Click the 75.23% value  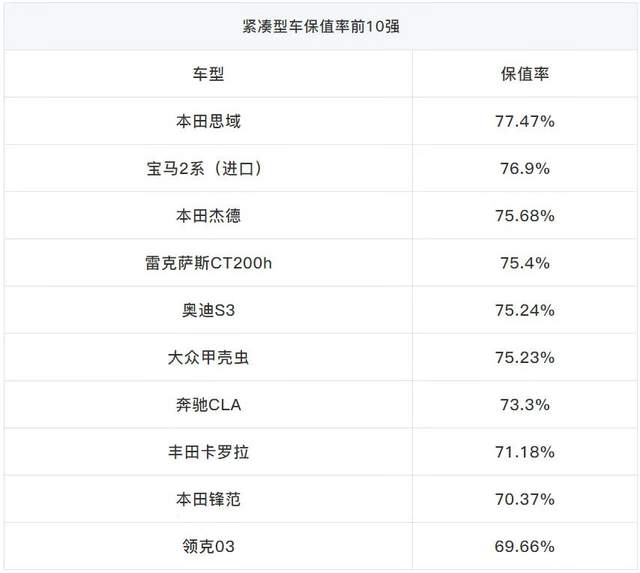click(525, 358)
